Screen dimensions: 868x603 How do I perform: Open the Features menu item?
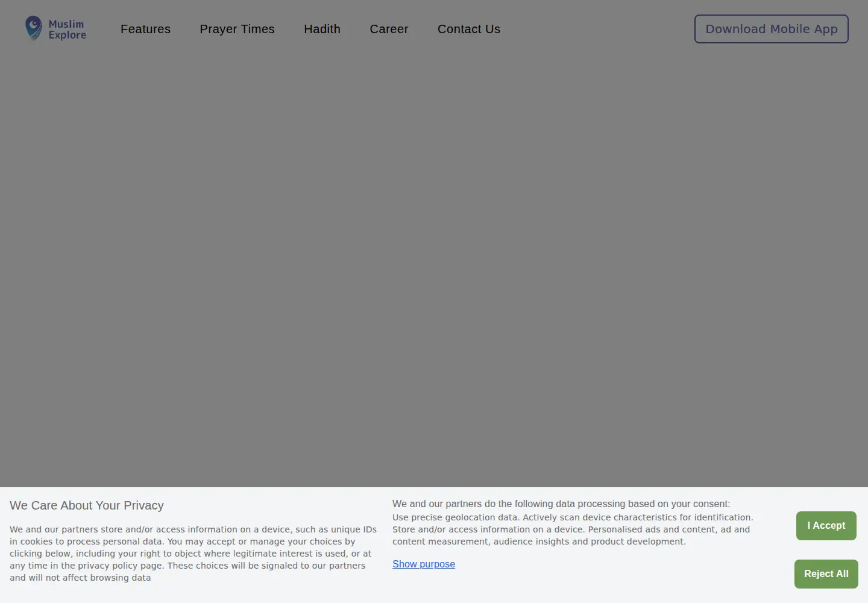click(x=145, y=29)
